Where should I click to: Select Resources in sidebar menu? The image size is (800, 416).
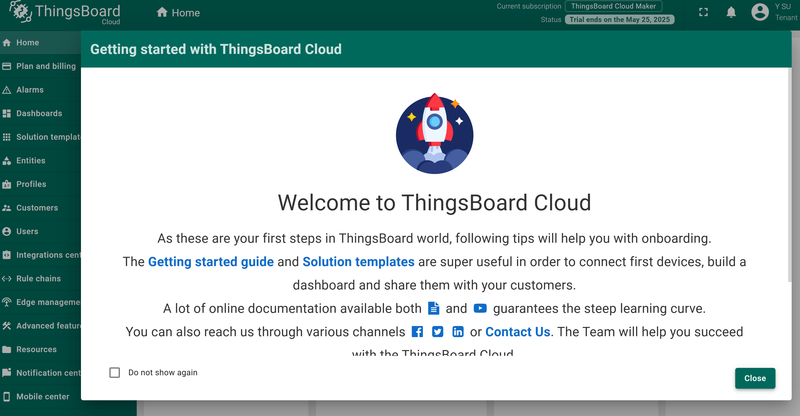pyautogui.click(x=40, y=350)
